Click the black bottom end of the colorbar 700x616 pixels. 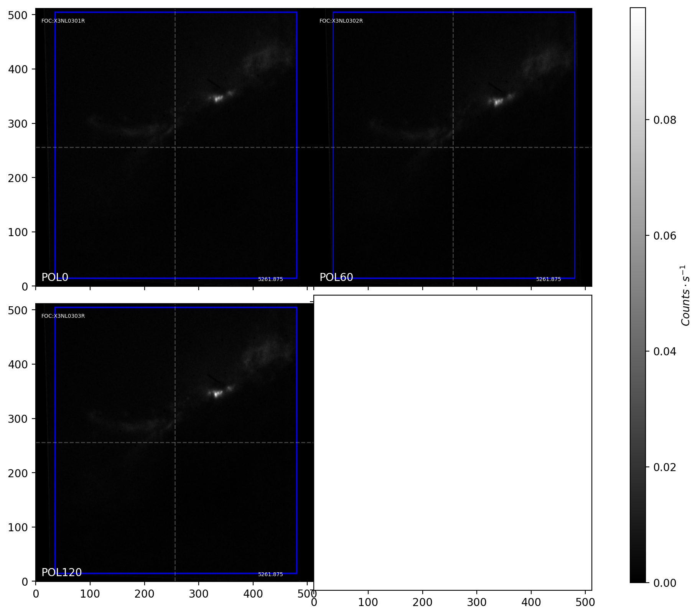point(637,579)
